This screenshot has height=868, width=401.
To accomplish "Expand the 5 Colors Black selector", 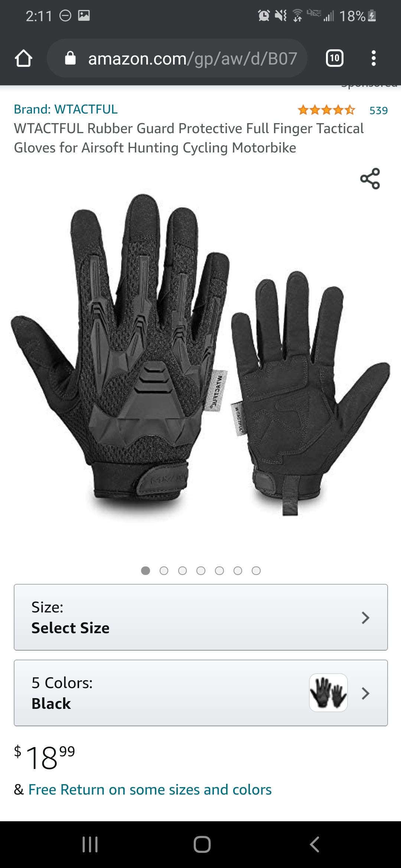I will [201, 693].
